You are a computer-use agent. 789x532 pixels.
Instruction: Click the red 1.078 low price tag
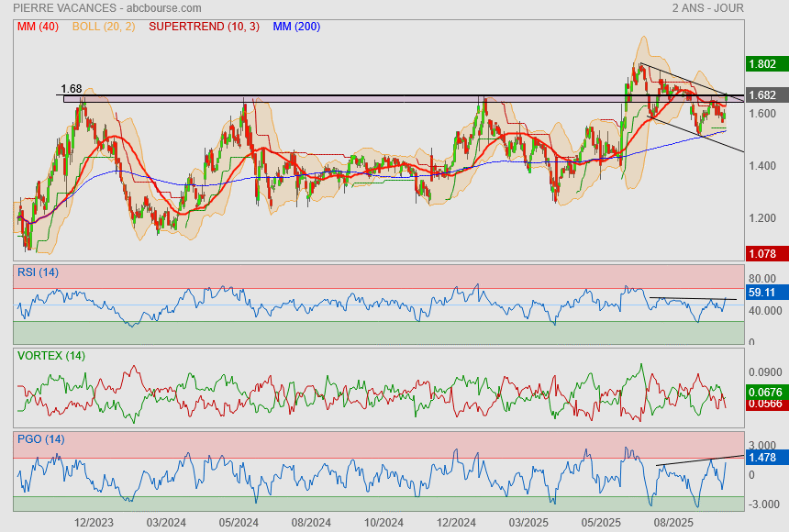coord(762,253)
